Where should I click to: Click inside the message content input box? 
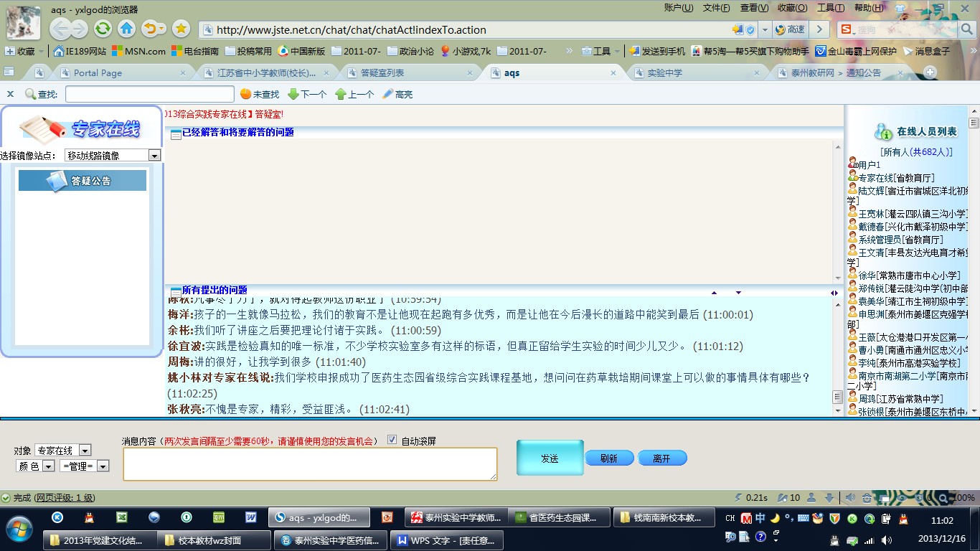coord(310,463)
